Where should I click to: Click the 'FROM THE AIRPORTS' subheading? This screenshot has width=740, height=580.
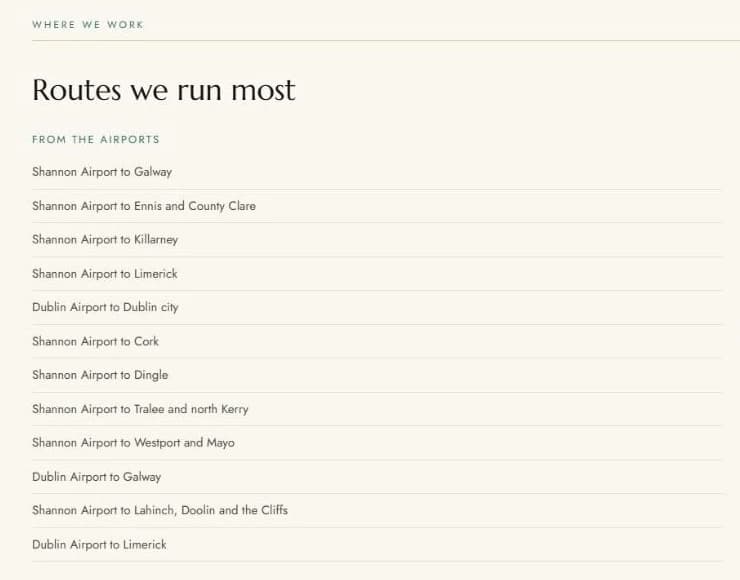[96, 140]
